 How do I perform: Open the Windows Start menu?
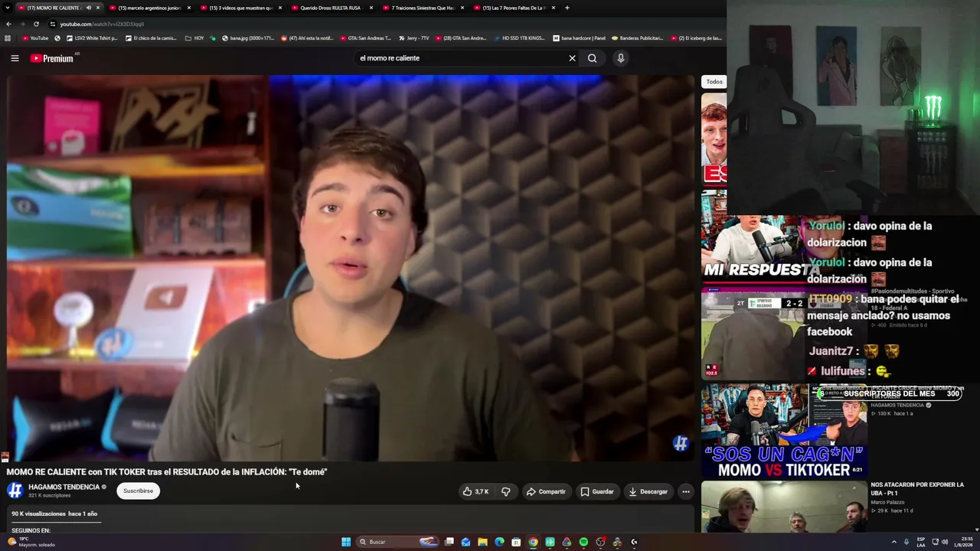click(x=346, y=542)
